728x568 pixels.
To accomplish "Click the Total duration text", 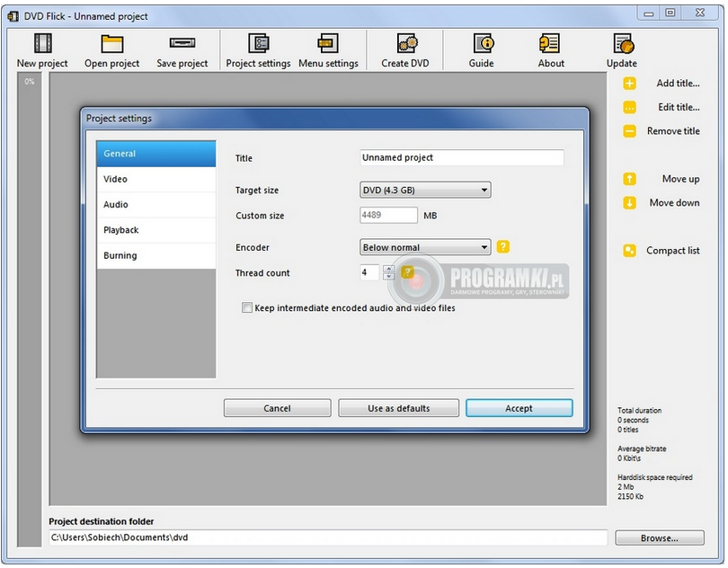I will [x=639, y=411].
